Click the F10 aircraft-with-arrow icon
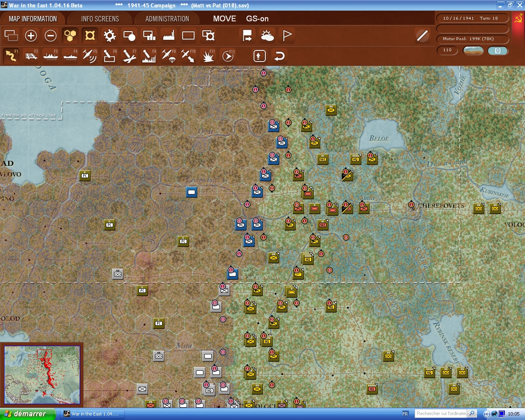 click(188, 56)
